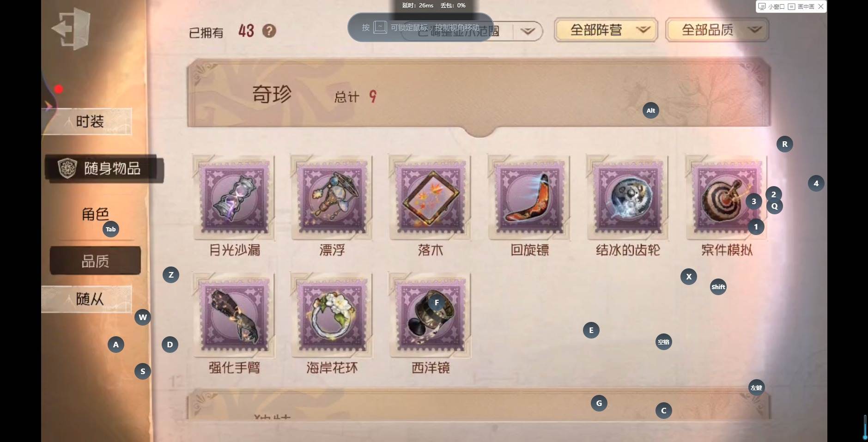Select the 月光沙漏 hourglass item

(x=234, y=197)
